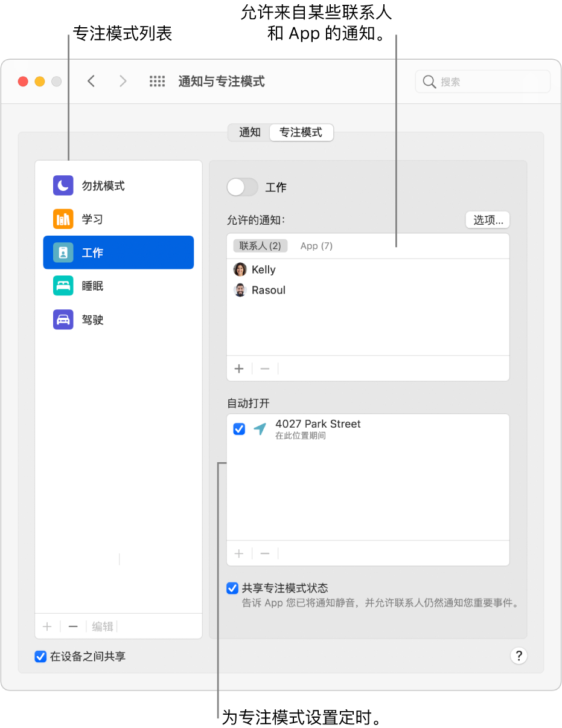The height and width of the screenshot is (728, 562).
Task: Uncheck 共享专注模式状态
Action: [232, 588]
